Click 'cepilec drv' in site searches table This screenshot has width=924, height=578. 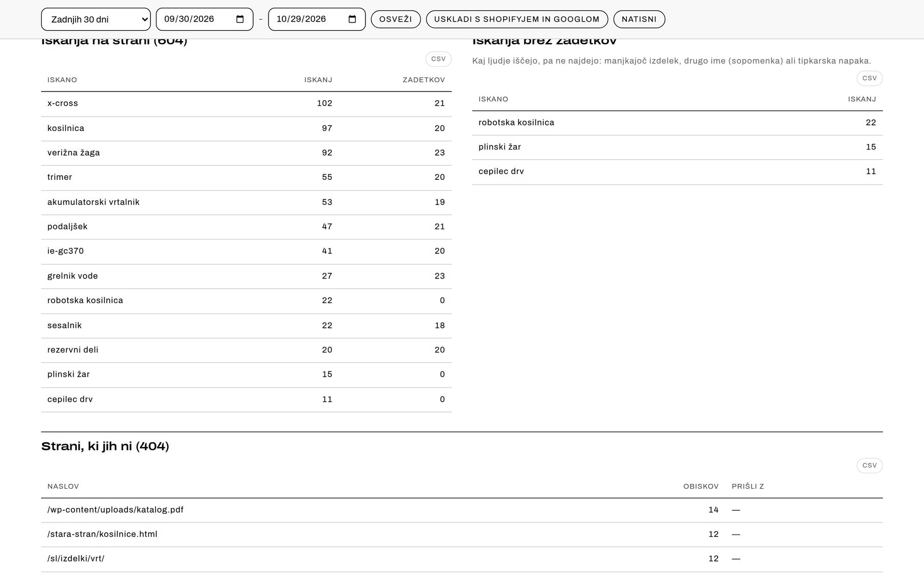pos(70,400)
